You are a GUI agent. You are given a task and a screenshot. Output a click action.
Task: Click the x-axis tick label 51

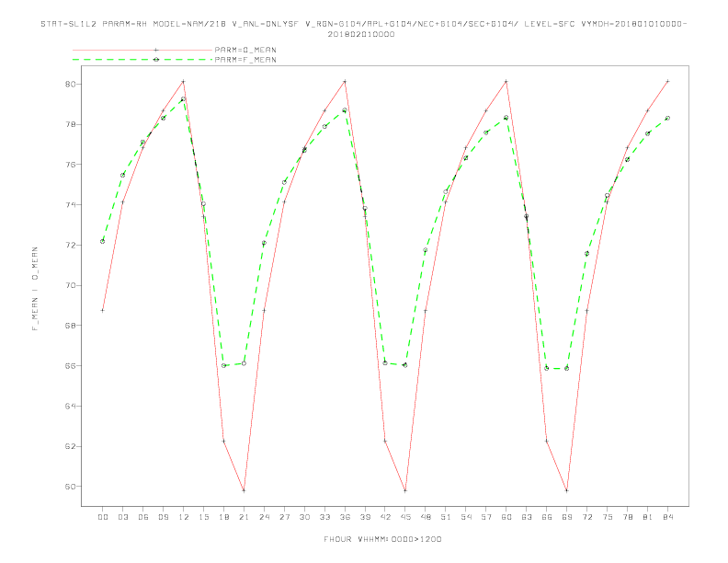(446, 517)
